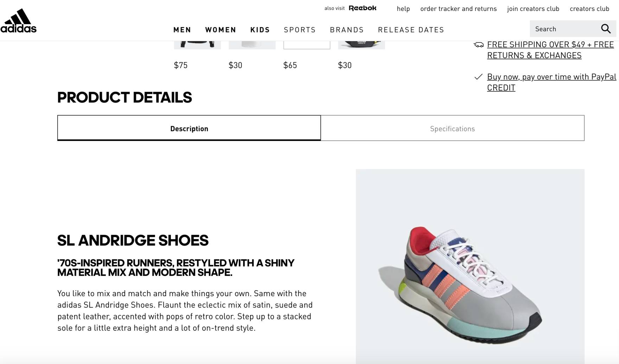
Task: Click join creators club link
Action: 533,9
